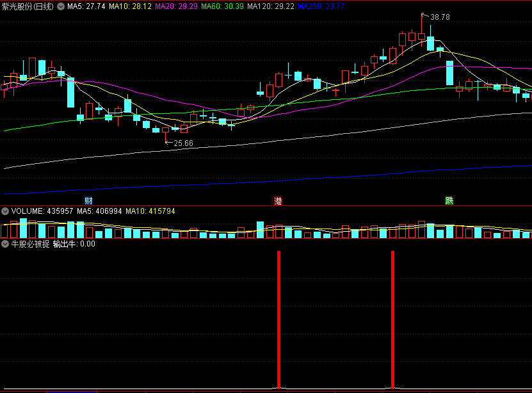Click the 跌 info marker icon
This screenshot has height=393, width=532.
[449, 201]
